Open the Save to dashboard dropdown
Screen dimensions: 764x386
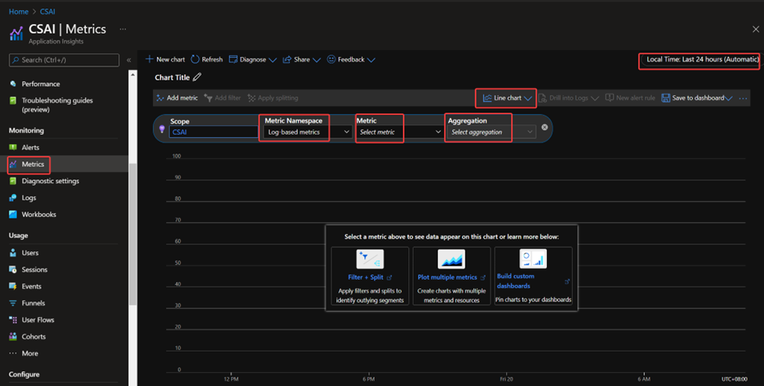(x=697, y=98)
